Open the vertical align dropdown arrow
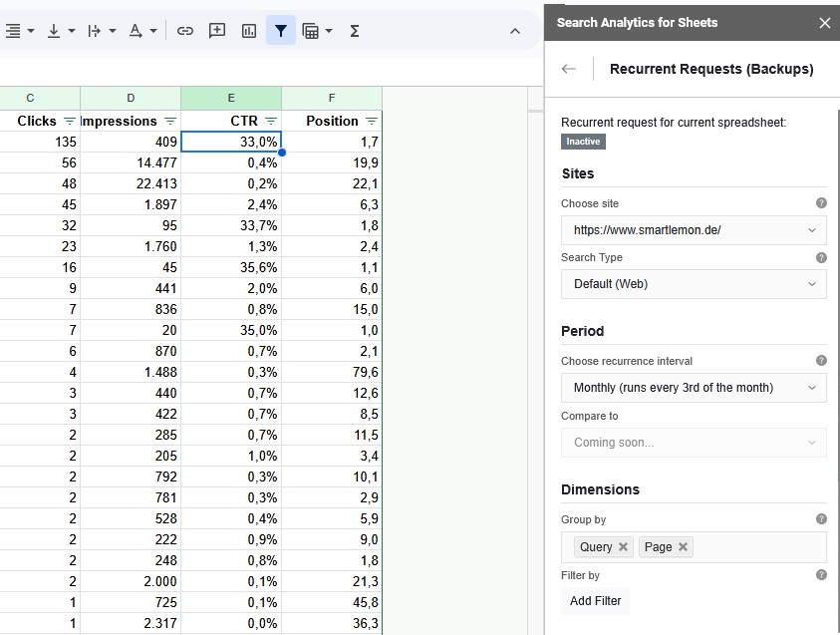Viewport: 840px width, 635px height. click(72, 31)
